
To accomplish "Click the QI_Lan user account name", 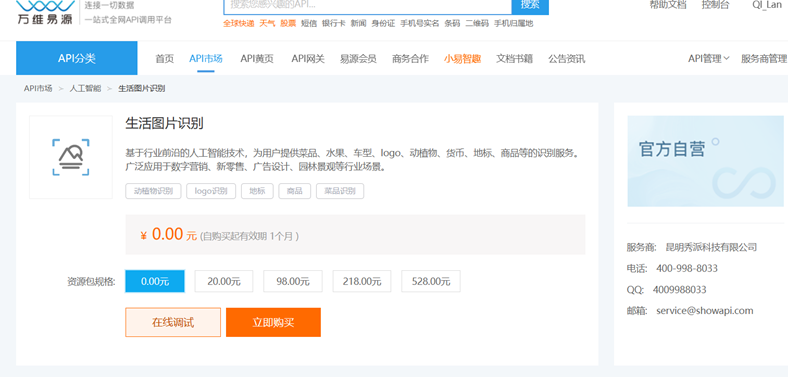I will [767, 5].
